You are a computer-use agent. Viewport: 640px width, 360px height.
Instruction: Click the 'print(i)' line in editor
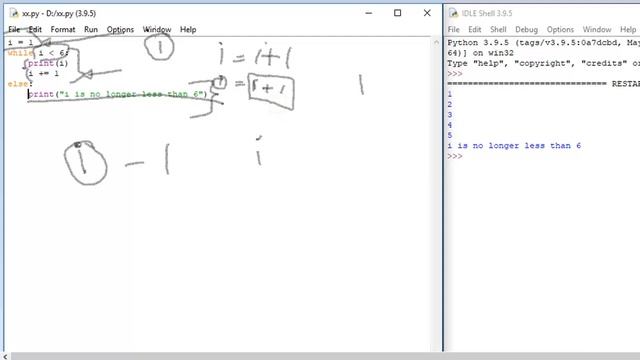coord(48,63)
